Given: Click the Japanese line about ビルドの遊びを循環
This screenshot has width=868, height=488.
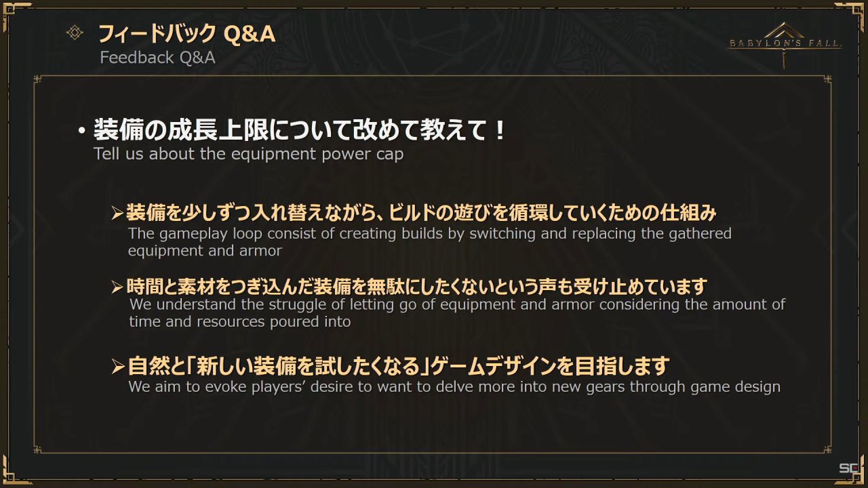Looking at the screenshot, I should point(421,213).
